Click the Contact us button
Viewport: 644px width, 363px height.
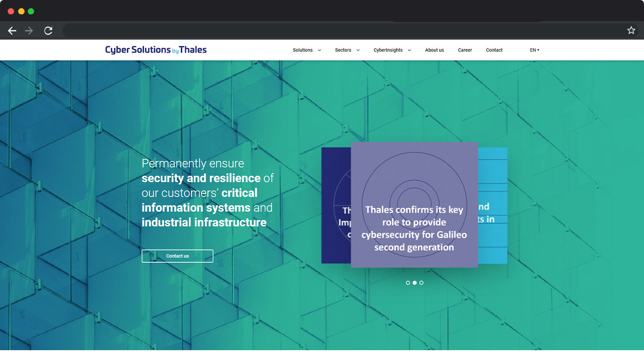(177, 256)
